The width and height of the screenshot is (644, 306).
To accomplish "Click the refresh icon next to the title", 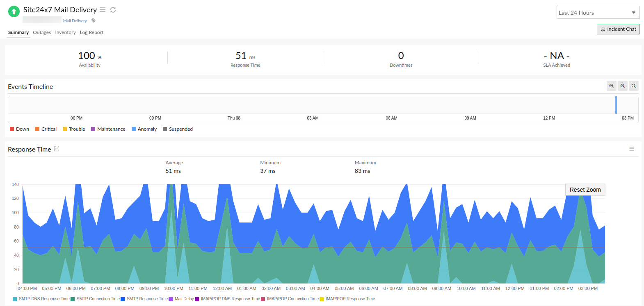I will (x=113, y=10).
